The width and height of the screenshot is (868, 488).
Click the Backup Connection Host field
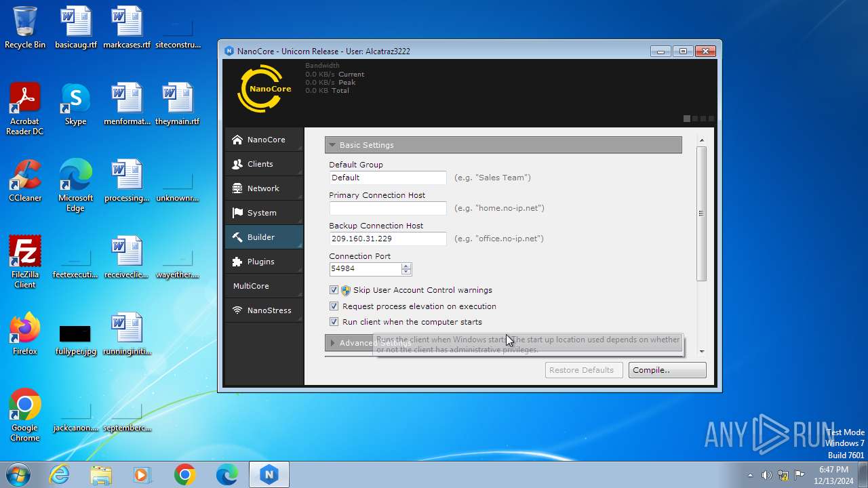pos(388,239)
